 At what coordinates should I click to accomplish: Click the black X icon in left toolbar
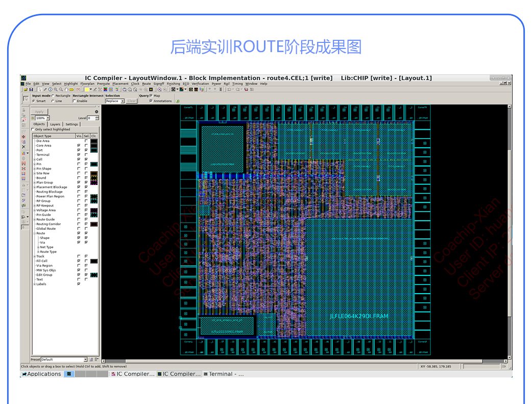23,147
